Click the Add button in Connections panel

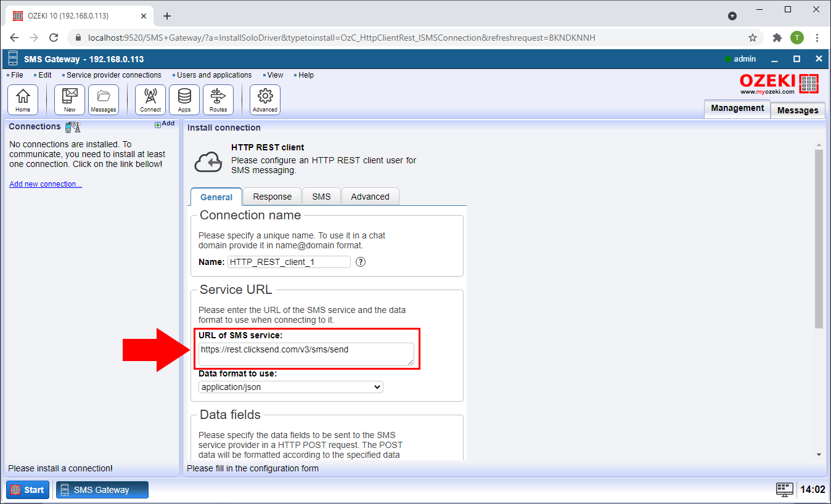pyautogui.click(x=165, y=124)
